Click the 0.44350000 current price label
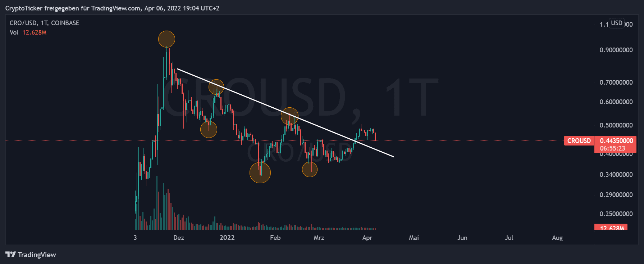 [x=616, y=141]
